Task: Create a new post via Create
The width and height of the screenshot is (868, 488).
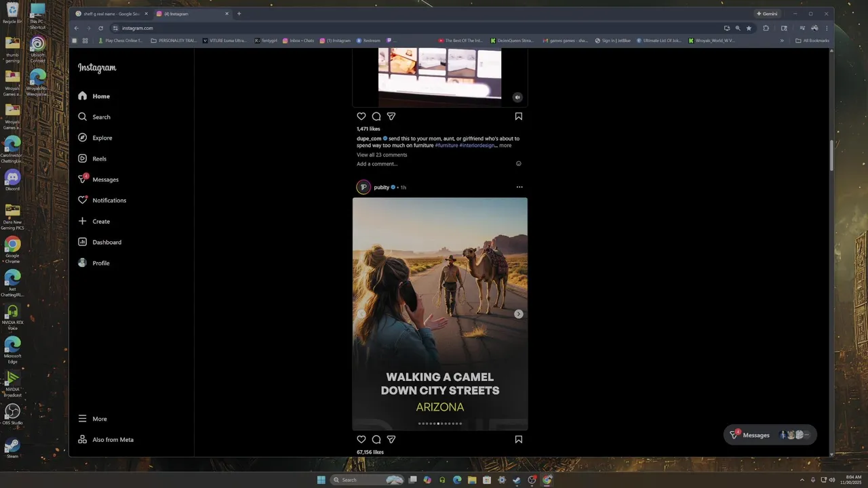Action: pyautogui.click(x=94, y=222)
